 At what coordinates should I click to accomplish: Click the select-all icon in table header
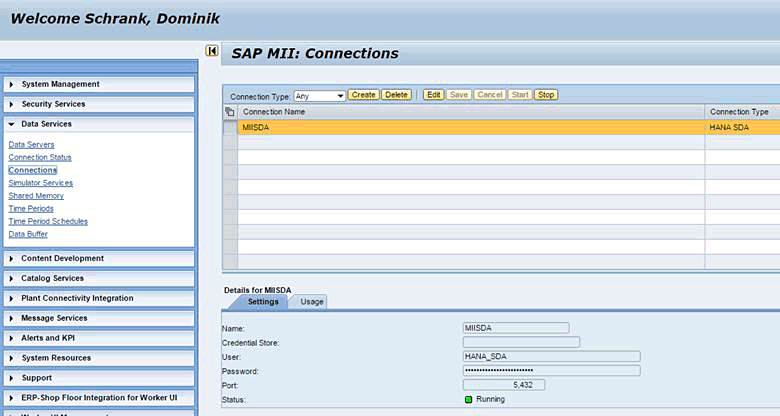230,112
